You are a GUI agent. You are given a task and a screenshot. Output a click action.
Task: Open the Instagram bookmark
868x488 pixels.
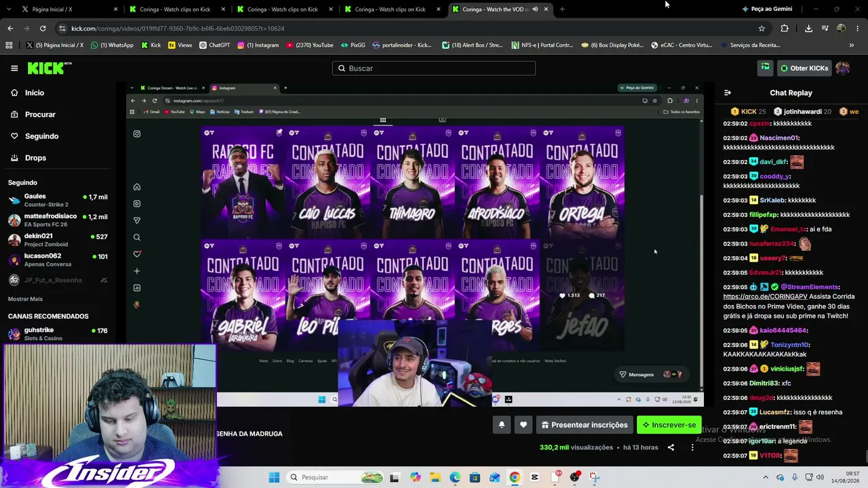(258, 45)
